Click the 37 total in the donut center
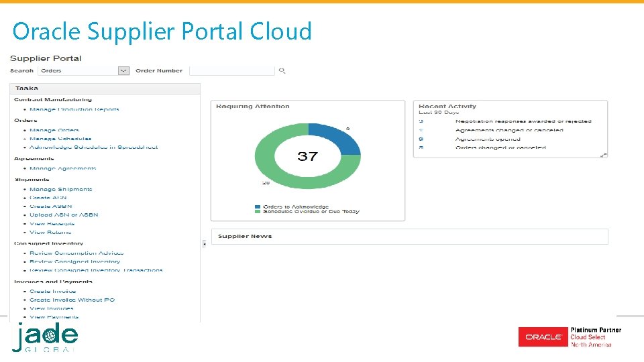The image size is (644, 362). 308,156
